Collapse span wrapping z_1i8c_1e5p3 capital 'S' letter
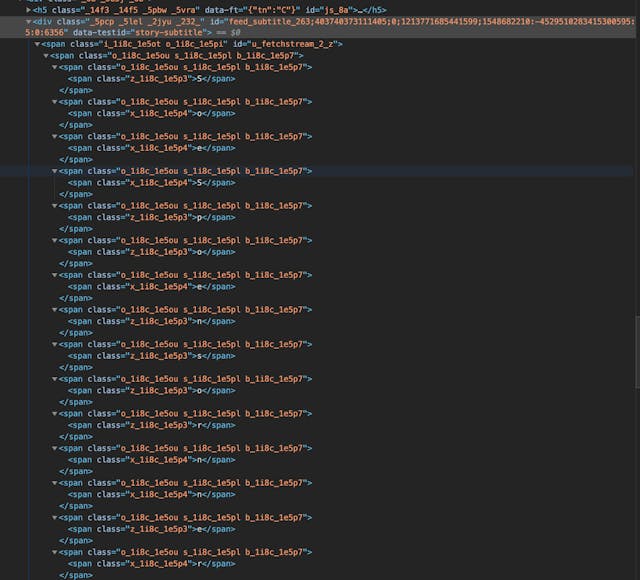 [x=54, y=67]
